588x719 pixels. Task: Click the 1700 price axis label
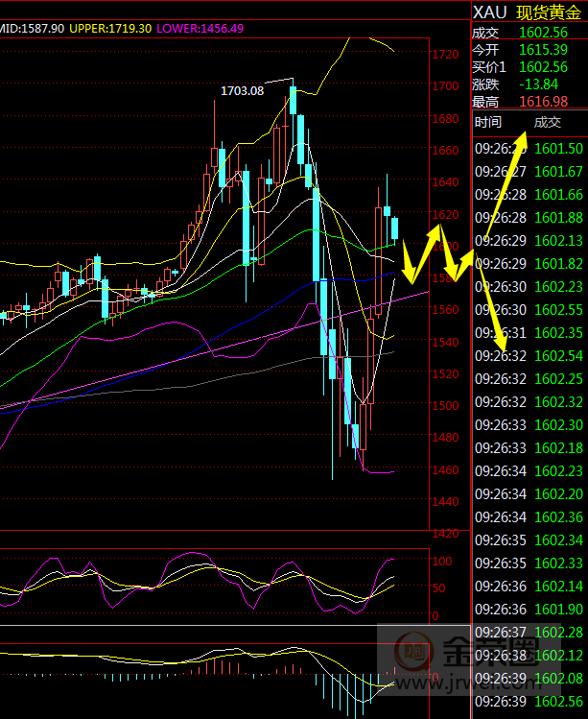444,86
